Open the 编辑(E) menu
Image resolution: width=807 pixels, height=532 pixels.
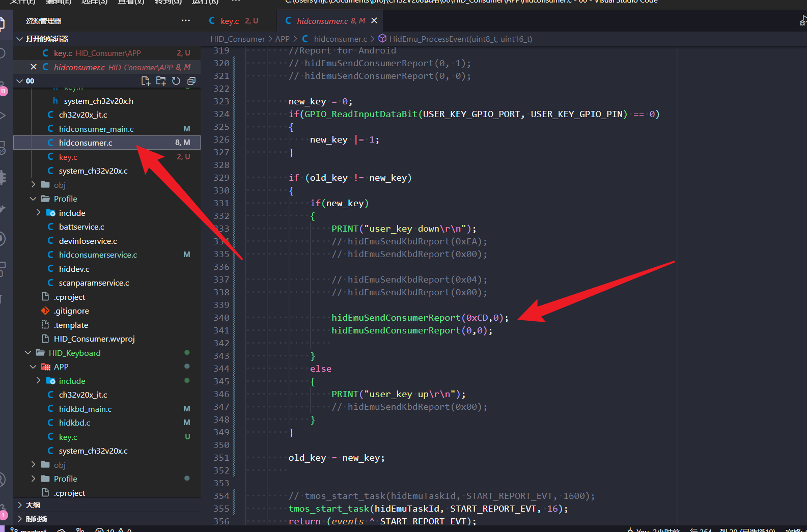[59, 2]
